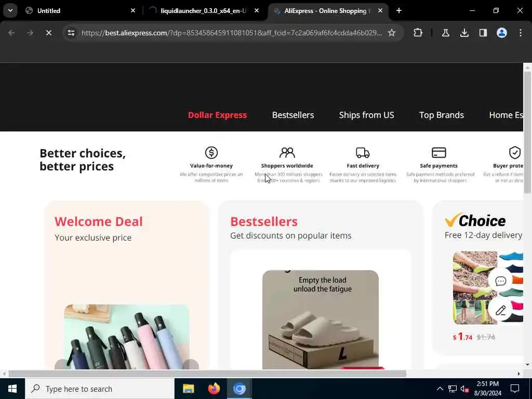Open the chat bubble floating icon
The width and height of the screenshot is (532, 399).
coord(501,281)
